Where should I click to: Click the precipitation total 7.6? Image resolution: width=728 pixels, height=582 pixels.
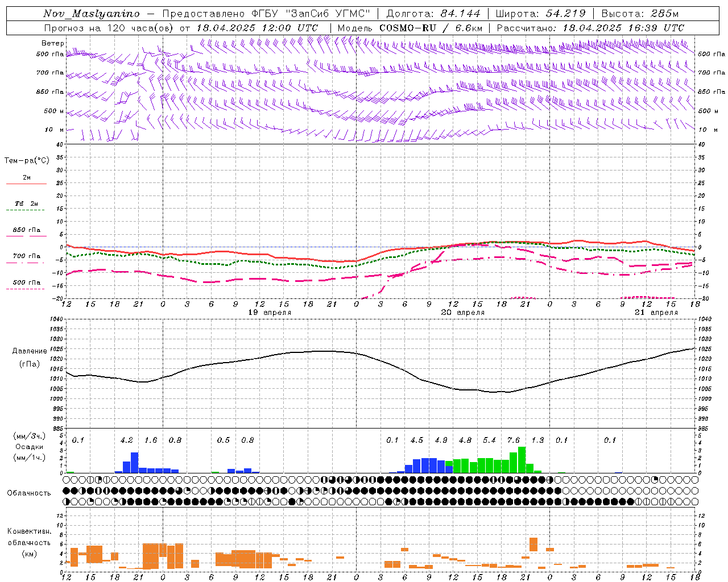514,440
